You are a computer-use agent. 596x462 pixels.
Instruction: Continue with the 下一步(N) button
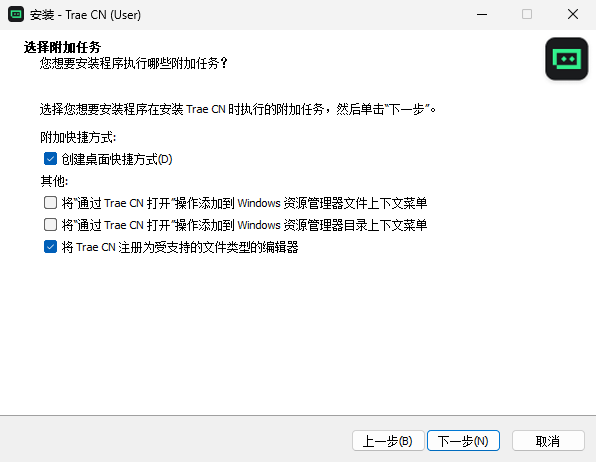pyautogui.click(x=463, y=441)
